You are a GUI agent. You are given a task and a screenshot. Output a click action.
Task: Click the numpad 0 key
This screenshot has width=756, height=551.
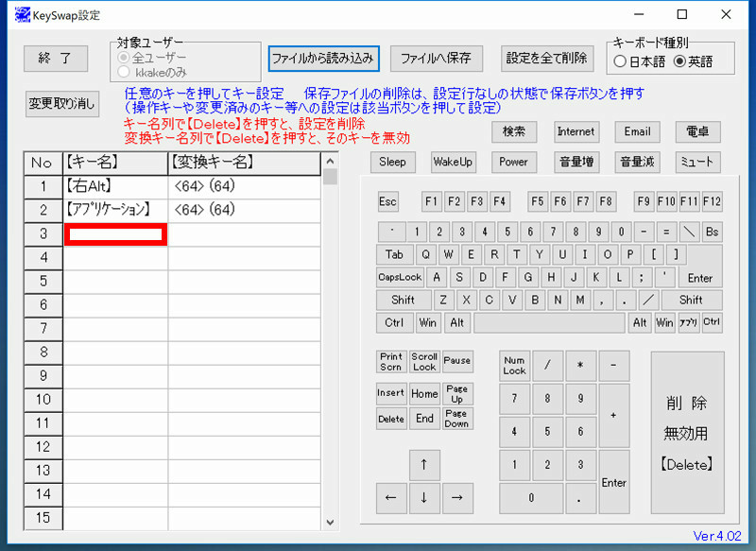coord(531,498)
